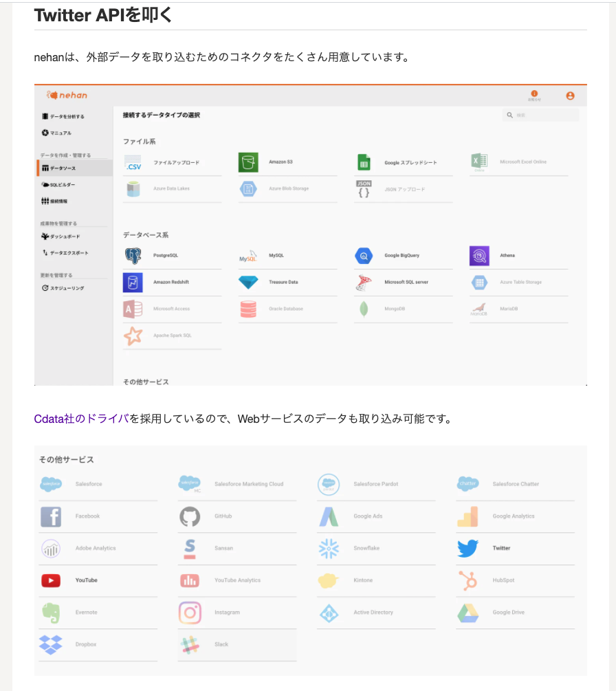Screen dimensions: 616x691
Task: Click the Oracle Database icon
Action: (248, 309)
